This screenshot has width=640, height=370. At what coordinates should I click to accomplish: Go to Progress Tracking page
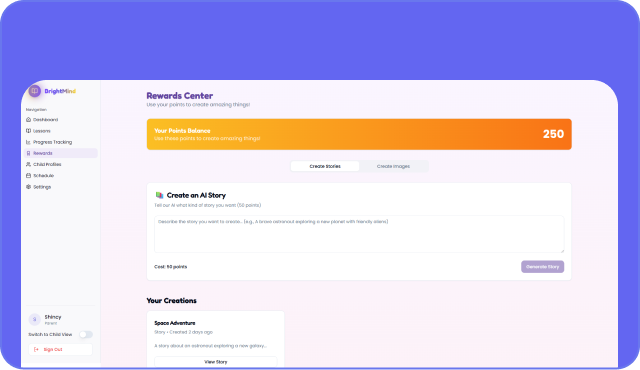[x=61, y=142]
